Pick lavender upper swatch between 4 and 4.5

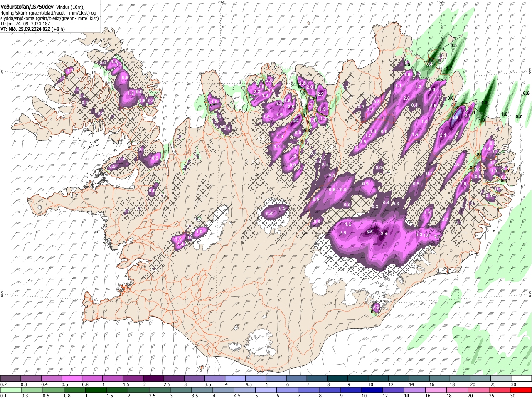[235, 378]
